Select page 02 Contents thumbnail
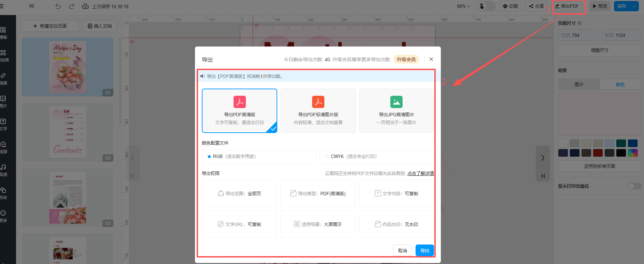 point(68,132)
